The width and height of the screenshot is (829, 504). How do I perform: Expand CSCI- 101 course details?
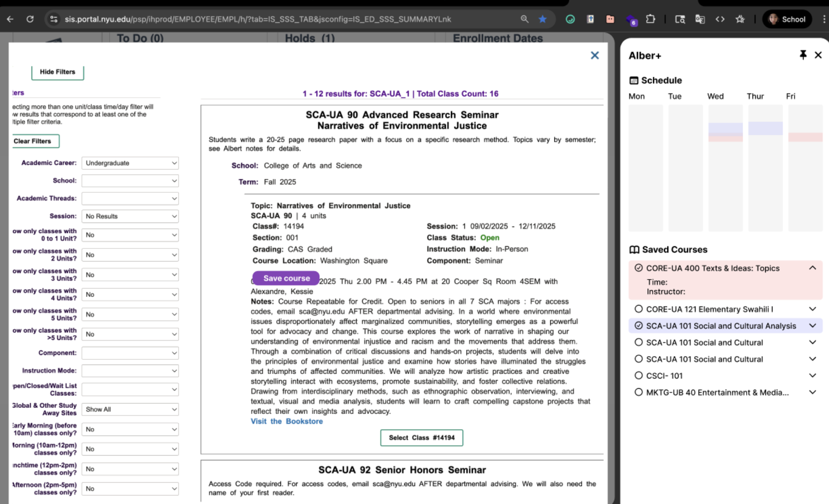point(813,375)
